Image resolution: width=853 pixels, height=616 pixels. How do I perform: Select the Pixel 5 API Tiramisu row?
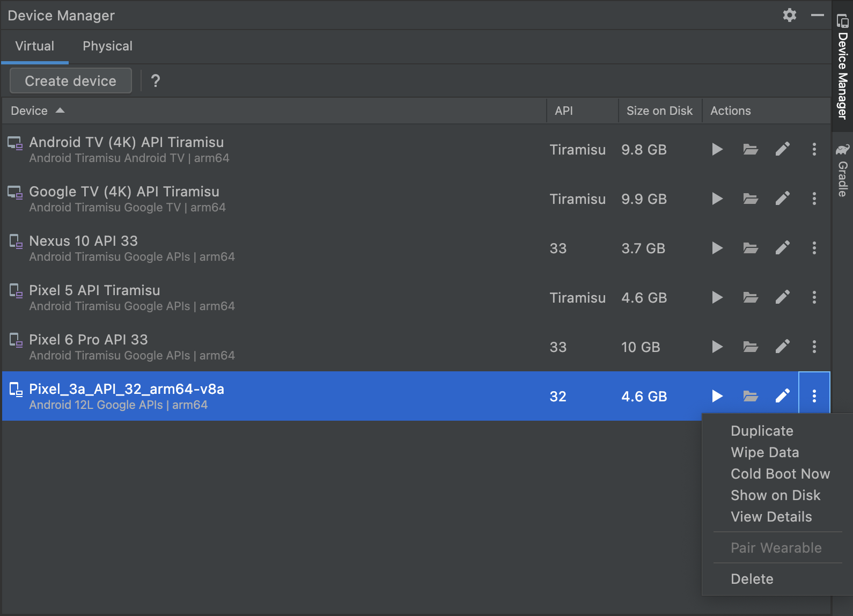tap(268, 297)
